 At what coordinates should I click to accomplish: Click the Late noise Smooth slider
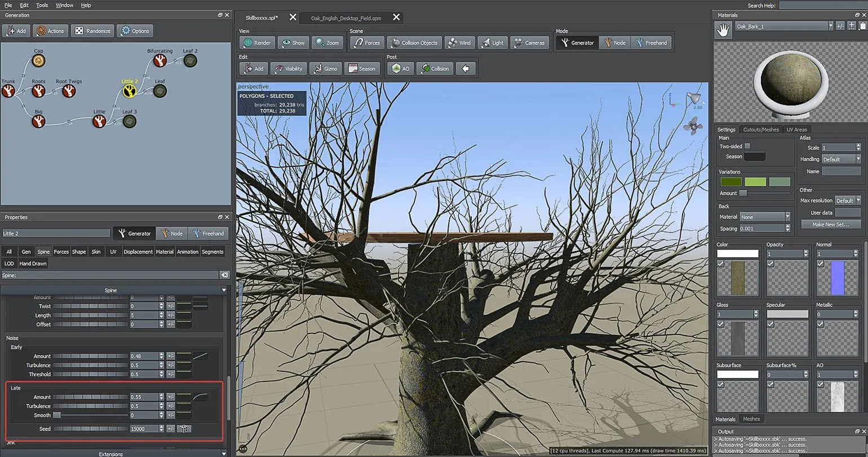click(x=90, y=415)
